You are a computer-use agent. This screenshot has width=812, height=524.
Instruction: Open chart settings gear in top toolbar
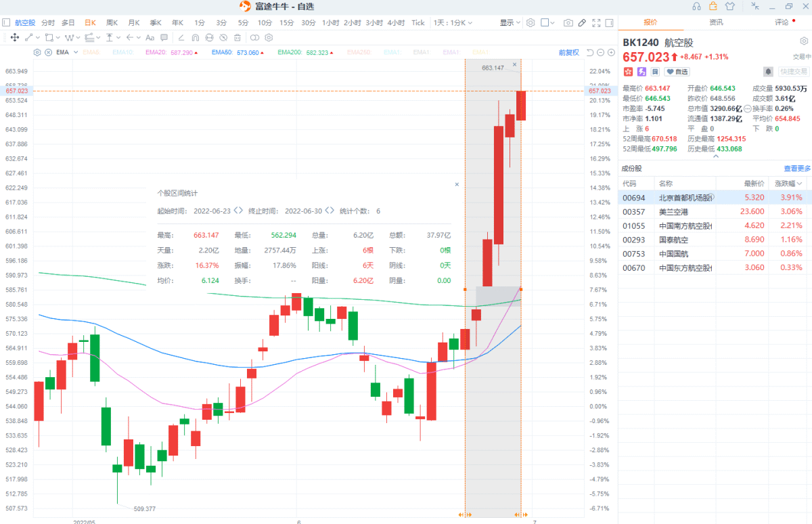click(531, 23)
